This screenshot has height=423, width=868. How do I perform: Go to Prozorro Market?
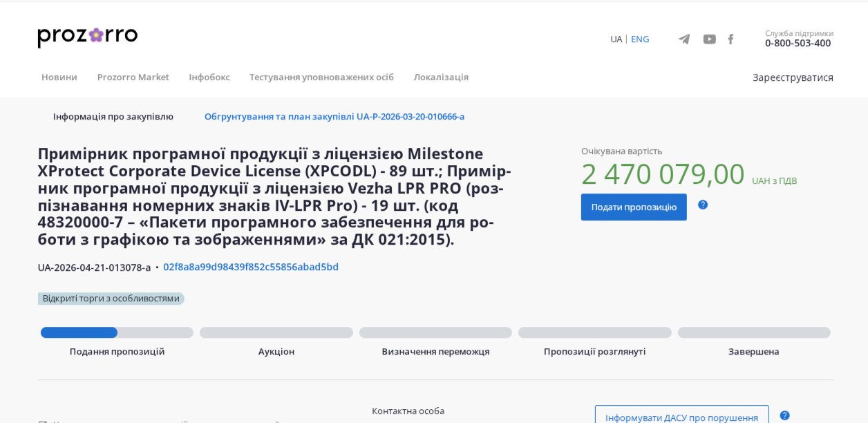pyautogui.click(x=133, y=77)
